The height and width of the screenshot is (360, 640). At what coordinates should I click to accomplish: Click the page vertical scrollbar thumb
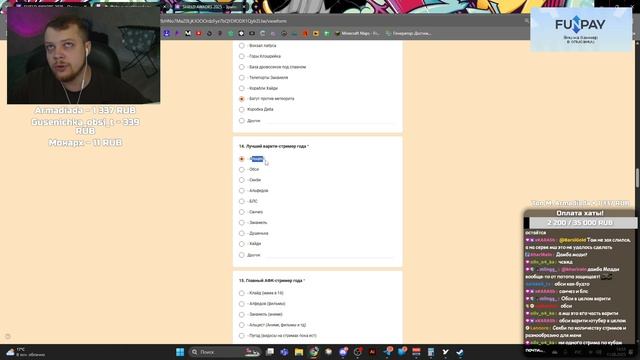point(637,178)
